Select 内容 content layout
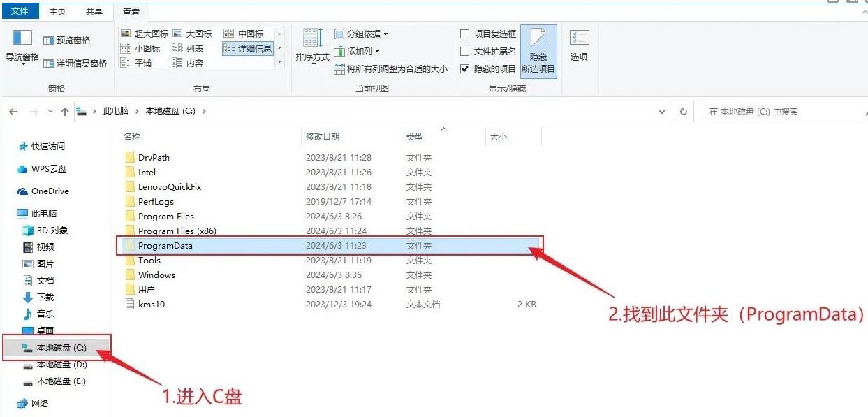868x417 pixels. point(188,63)
